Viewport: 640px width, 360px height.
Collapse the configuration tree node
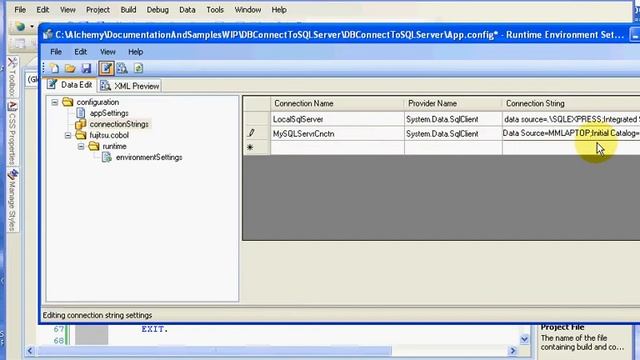[x=55, y=102]
